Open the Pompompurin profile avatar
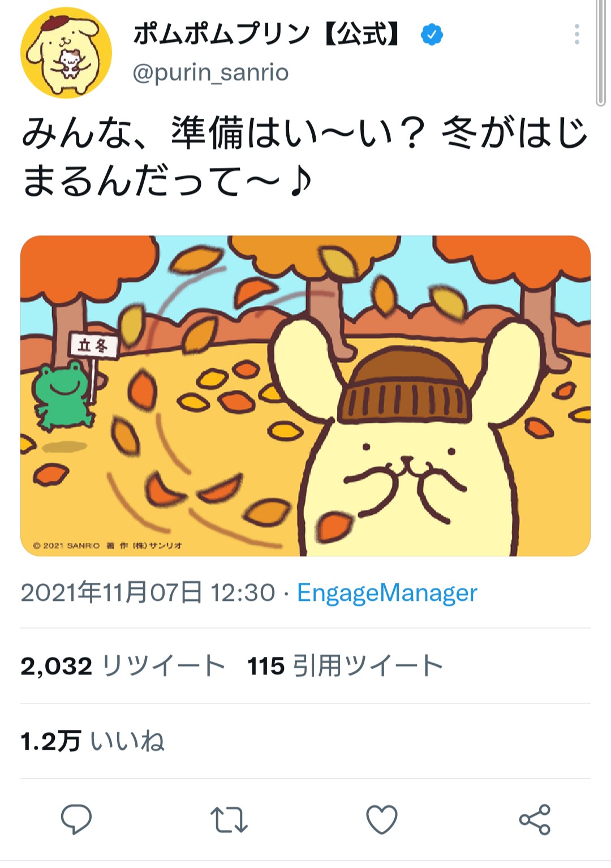Image resolution: width=611 pixels, height=868 pixels. point(66,53)
